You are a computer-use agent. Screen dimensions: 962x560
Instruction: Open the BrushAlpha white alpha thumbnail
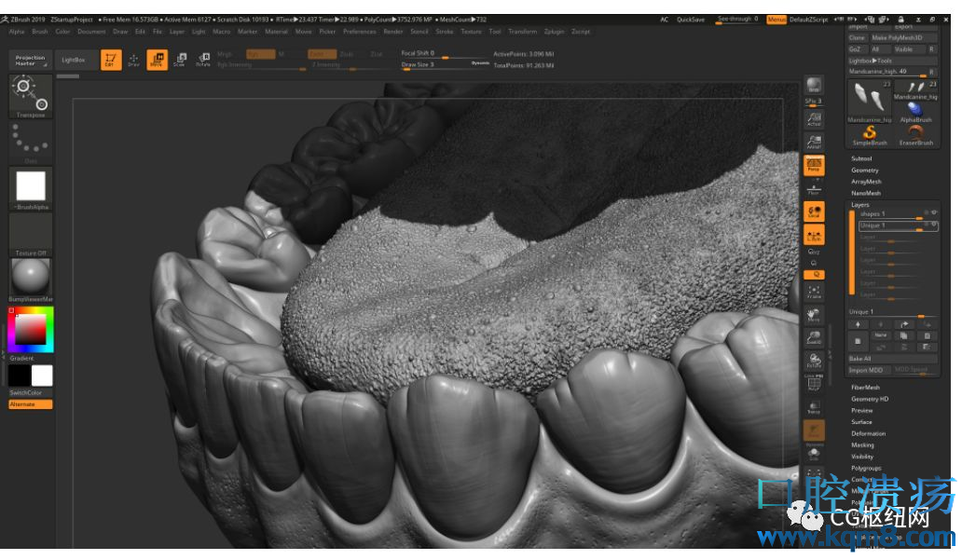(31, 189)
